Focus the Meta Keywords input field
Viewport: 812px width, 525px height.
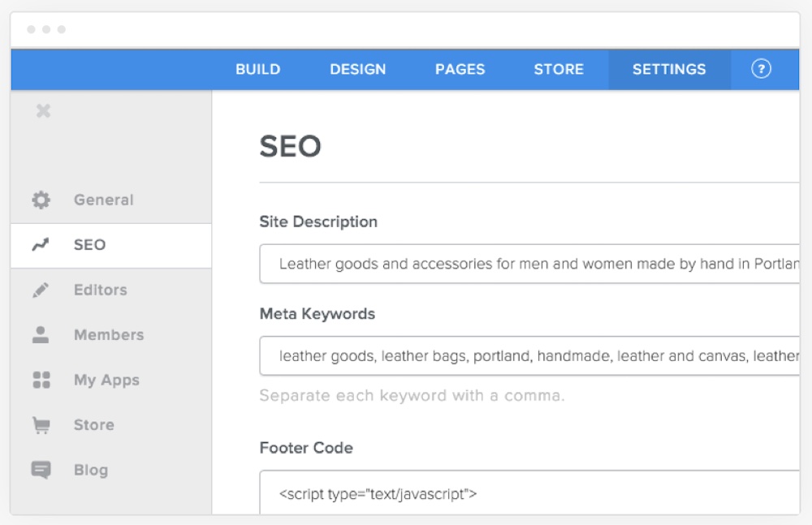point(529,355)
